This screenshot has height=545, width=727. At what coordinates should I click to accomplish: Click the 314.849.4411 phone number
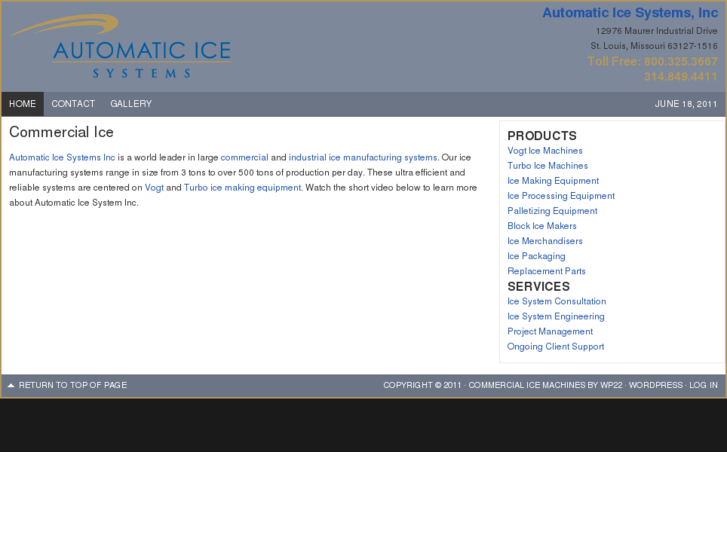click(x=681, y=77)
